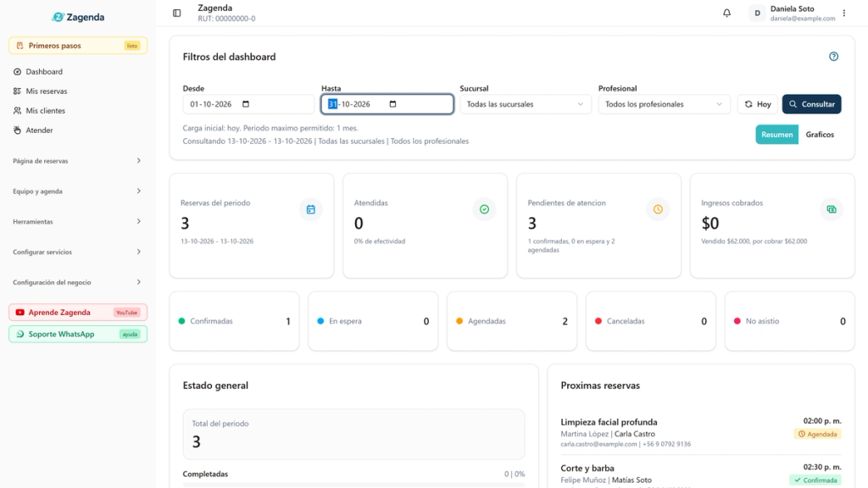Click the '0% de efectividad' text
This screenshot has height=488, width=868.
(x=380, y=241)
